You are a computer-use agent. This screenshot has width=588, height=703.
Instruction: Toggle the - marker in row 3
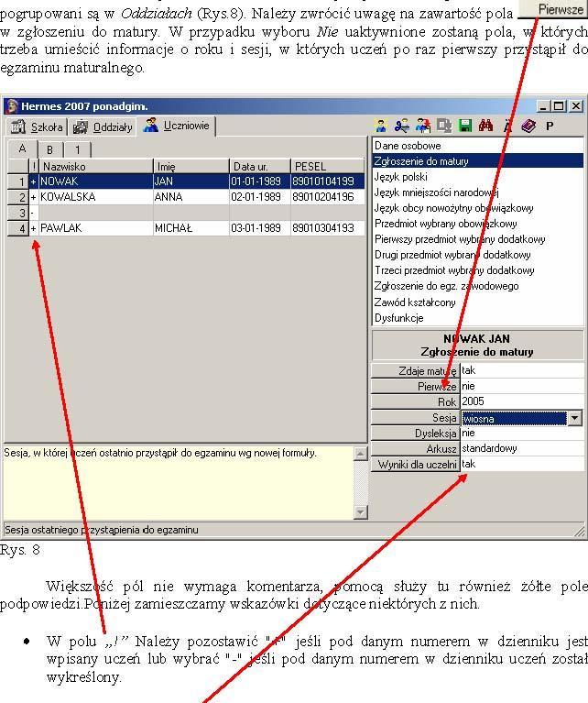(x=34, y=213)
